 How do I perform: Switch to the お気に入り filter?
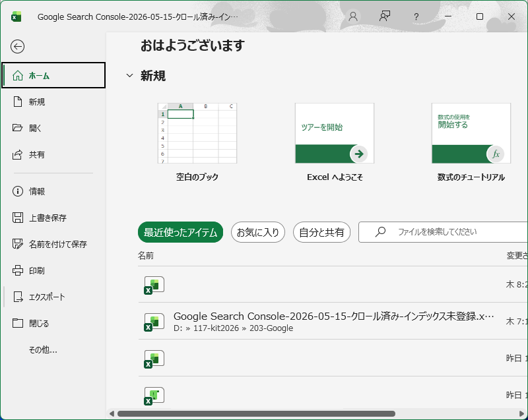[x=258, y=232]
